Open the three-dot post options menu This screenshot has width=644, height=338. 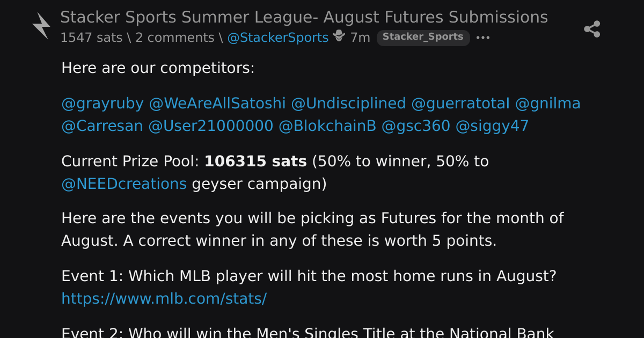pyautogui.click(x=483, y=38)
